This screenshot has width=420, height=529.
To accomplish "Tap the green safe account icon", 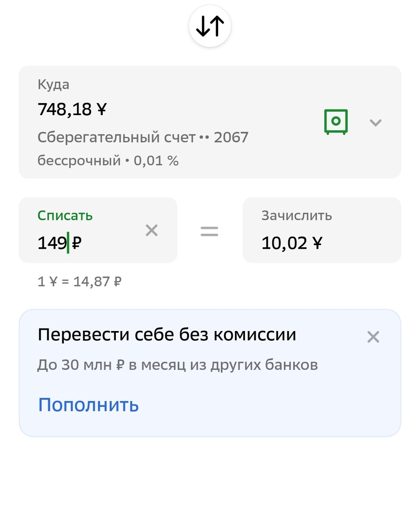I will (336, 122).
